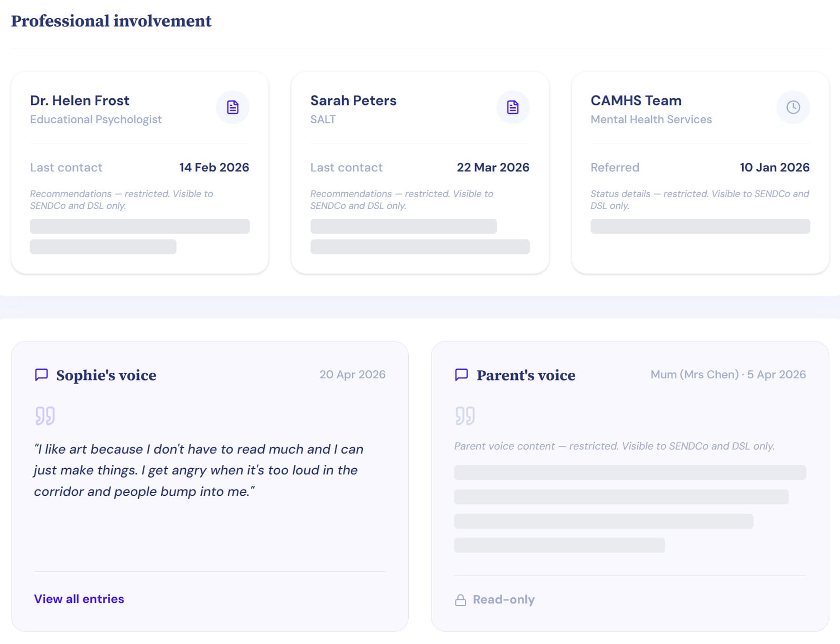The image size is (840, 644).
Task: Click first redacted line in Parent's voice
Action: 630,472
